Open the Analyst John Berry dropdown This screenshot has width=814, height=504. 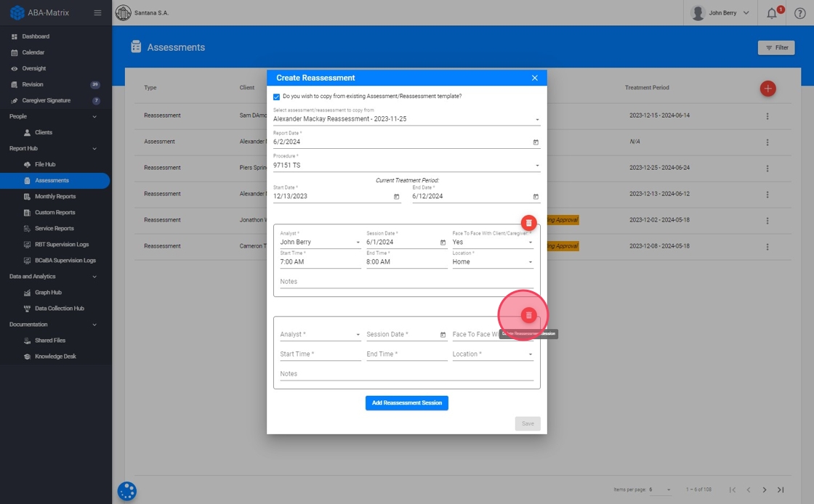[321, 242]
